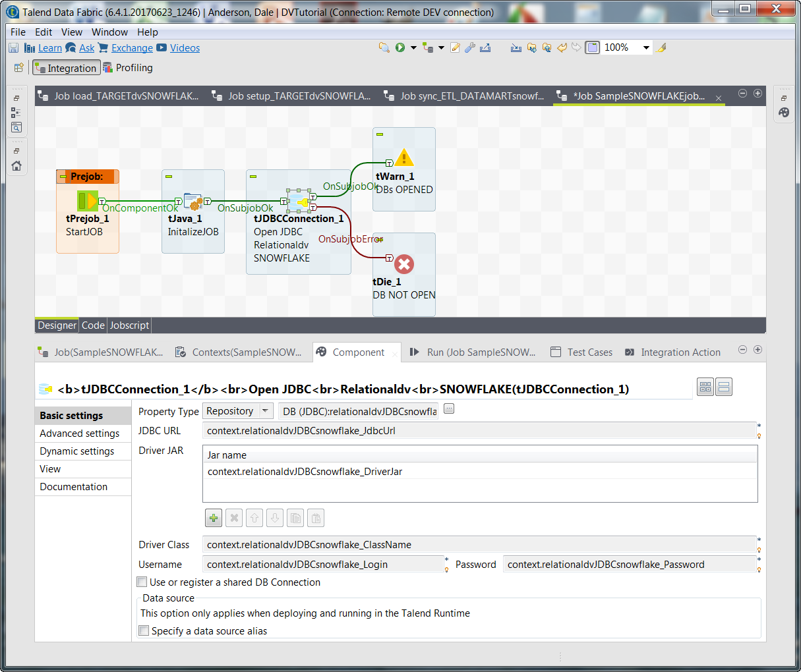Collapse the tJava_1 subjob box
The image size is (801, 672).
coord(169,177)
